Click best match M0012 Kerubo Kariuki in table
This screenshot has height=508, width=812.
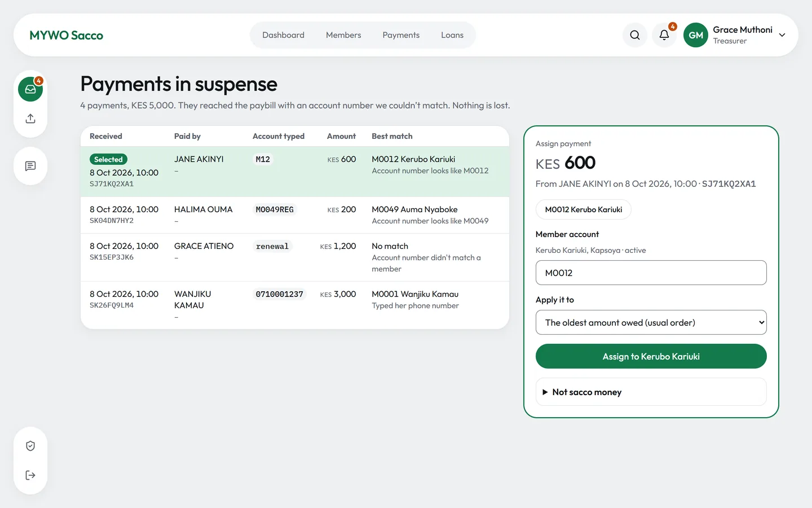(413, 159)
